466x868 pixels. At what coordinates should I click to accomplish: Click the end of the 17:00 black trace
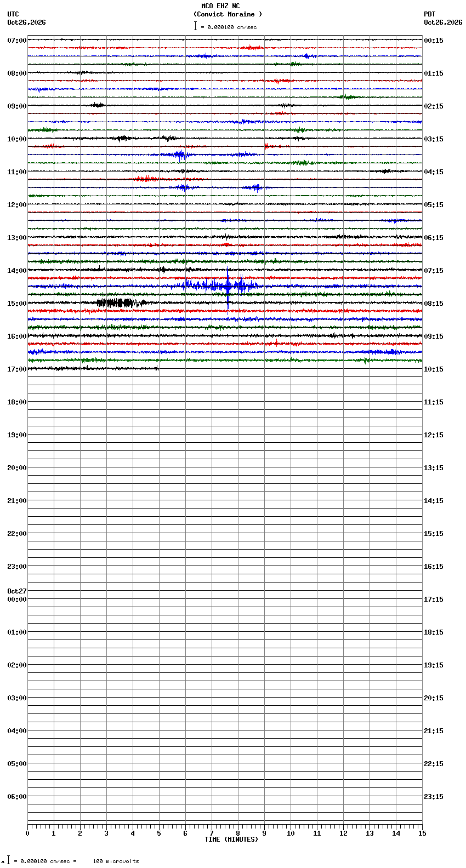158,368
